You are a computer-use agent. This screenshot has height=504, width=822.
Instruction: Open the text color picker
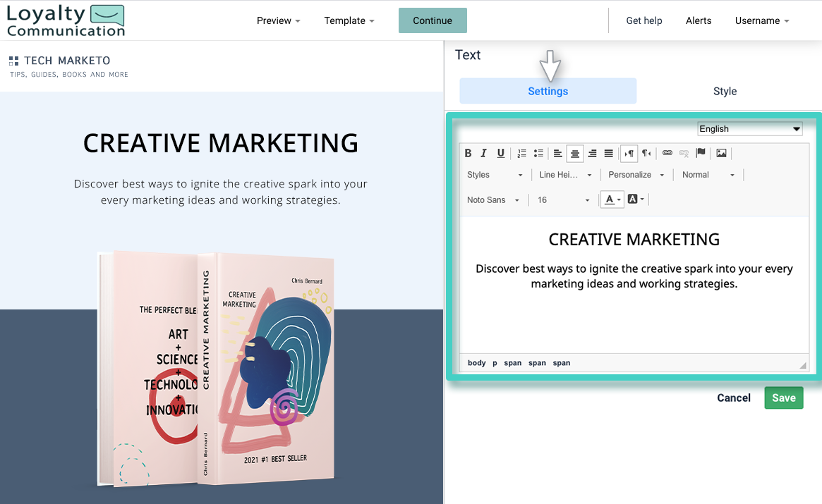click(x=611, y=199)
